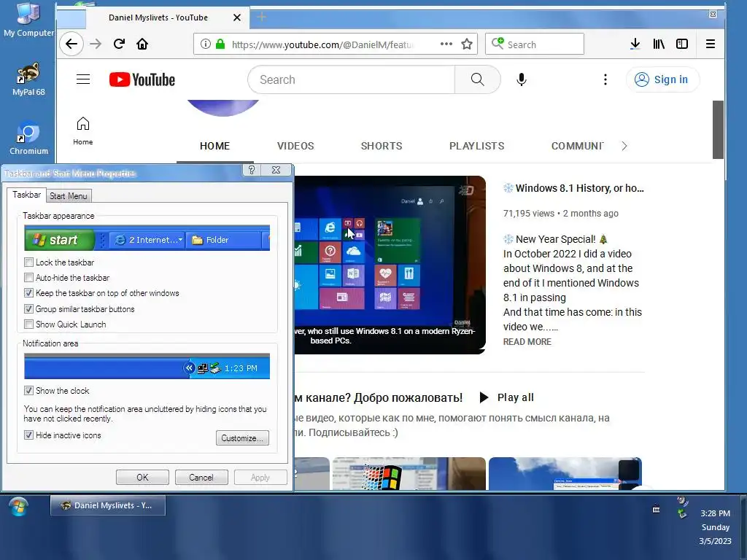The height and width of the screenshot is (560, 747).
Task: Click the green padlock security icon
Action: (x=220, y=44)
